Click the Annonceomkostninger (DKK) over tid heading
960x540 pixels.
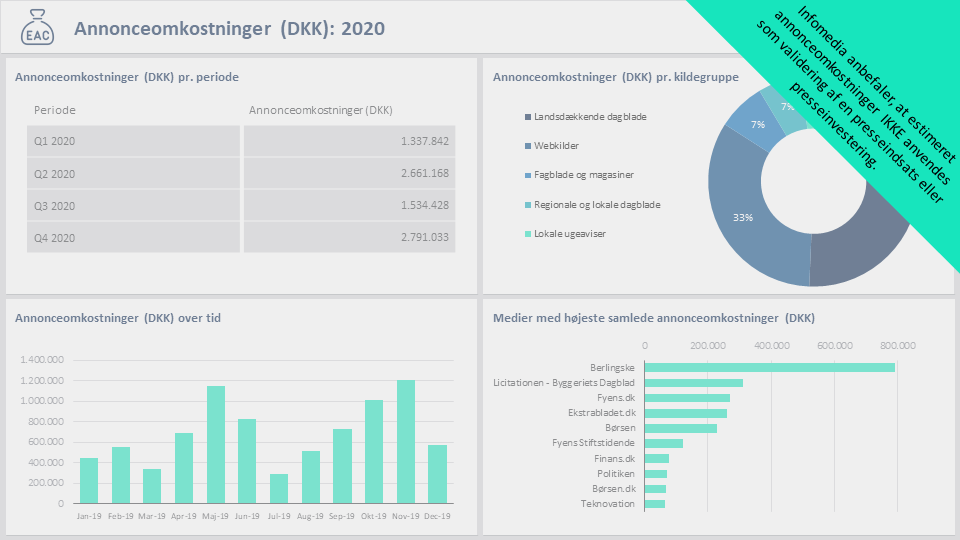[118, 318]
